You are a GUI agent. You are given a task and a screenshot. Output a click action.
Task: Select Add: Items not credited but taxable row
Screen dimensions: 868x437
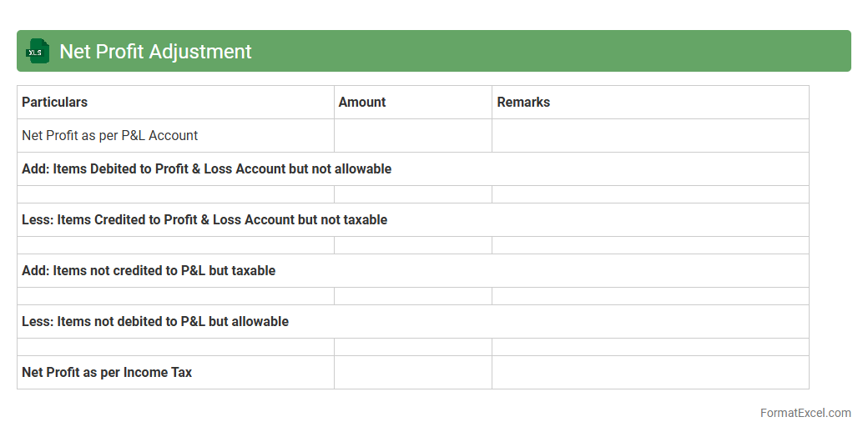click(x=149, y=270)
